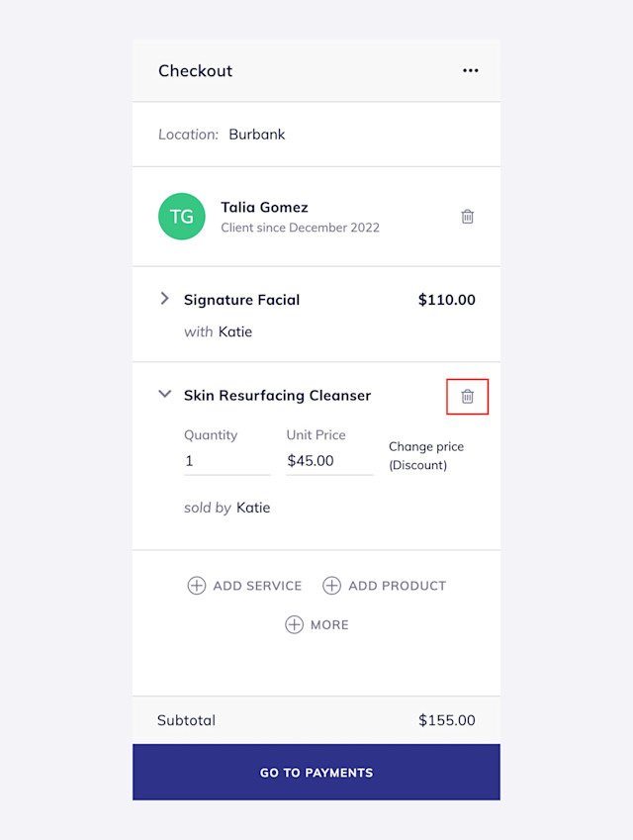Image resolution: width=633 pixels, height=840 pixels.
Task: Select Katie as the product seller
Action: (253, 508)
